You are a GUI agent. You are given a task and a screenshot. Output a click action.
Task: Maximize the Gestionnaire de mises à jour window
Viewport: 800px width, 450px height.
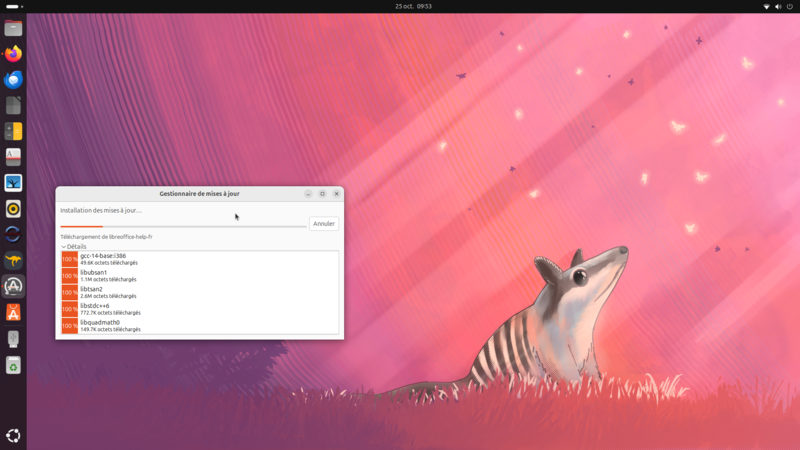point(322,194)
